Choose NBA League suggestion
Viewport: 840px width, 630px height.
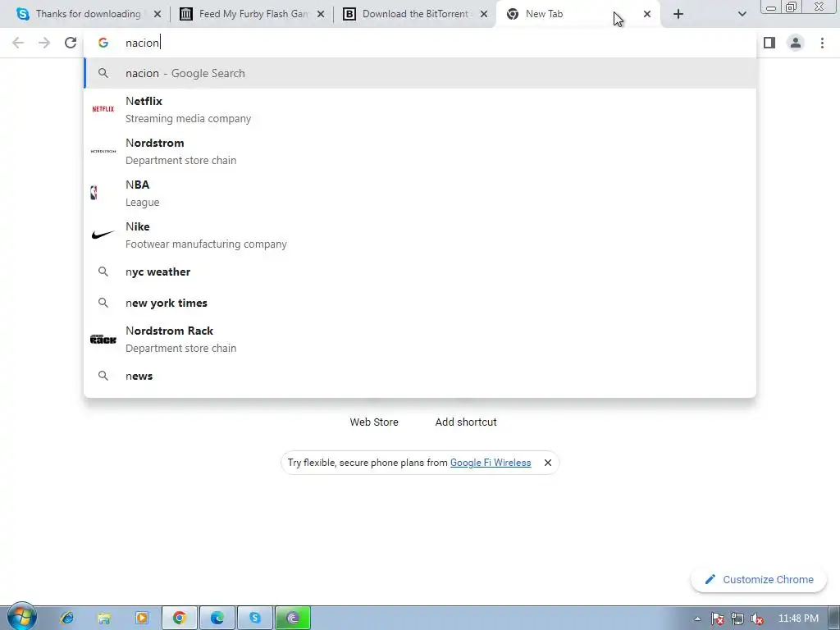pos(420,193)
